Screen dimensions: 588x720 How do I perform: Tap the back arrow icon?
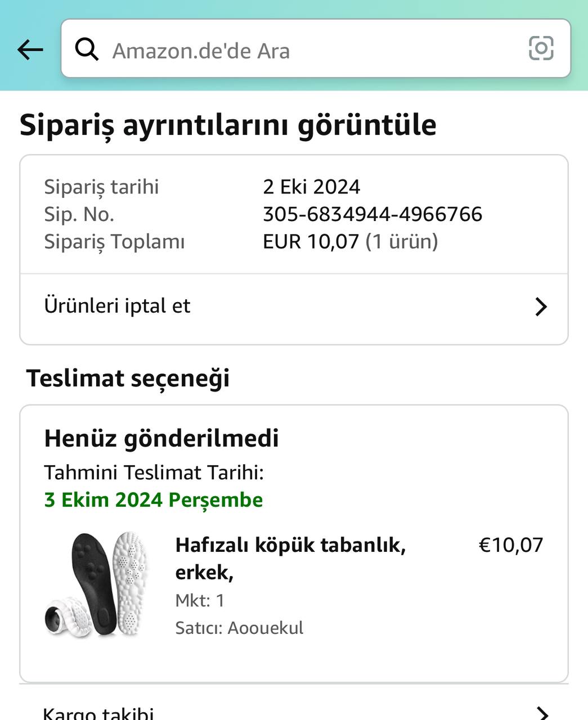[x=30, y=50]
